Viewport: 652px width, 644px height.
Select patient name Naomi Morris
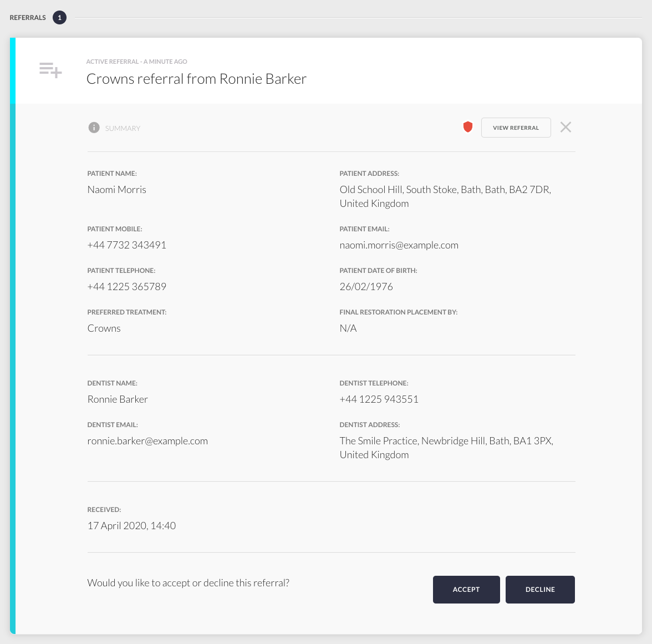pos(117,190)
